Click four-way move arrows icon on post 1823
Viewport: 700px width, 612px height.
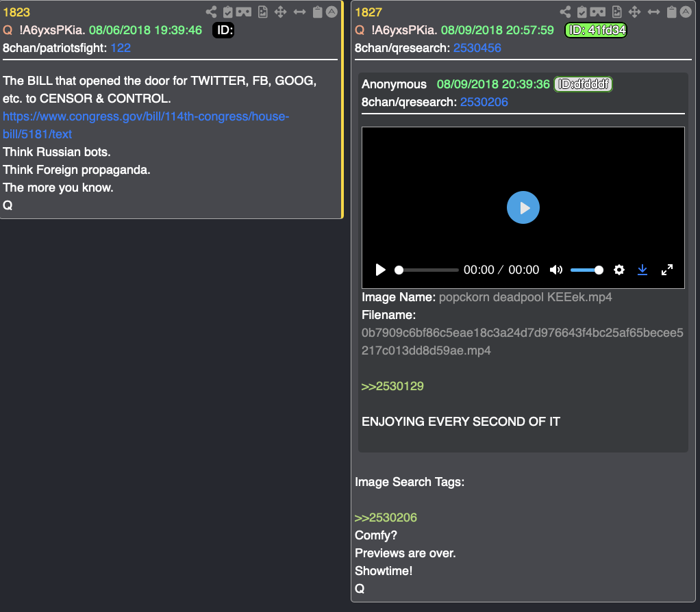pyautogui.click(x=280, y=12)
